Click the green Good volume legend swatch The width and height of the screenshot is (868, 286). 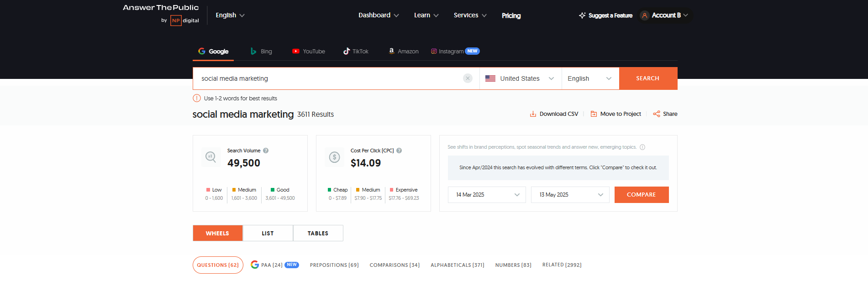(x=273, y=190)
